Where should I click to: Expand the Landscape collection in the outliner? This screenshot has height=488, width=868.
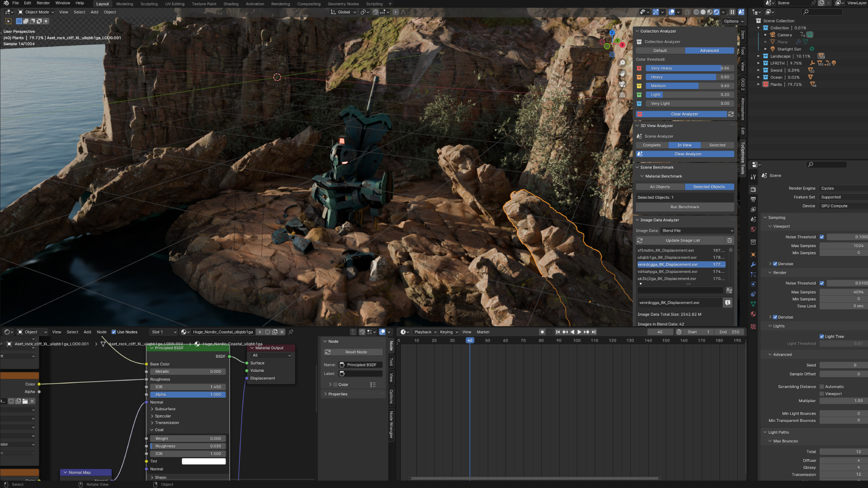point(759,56)
